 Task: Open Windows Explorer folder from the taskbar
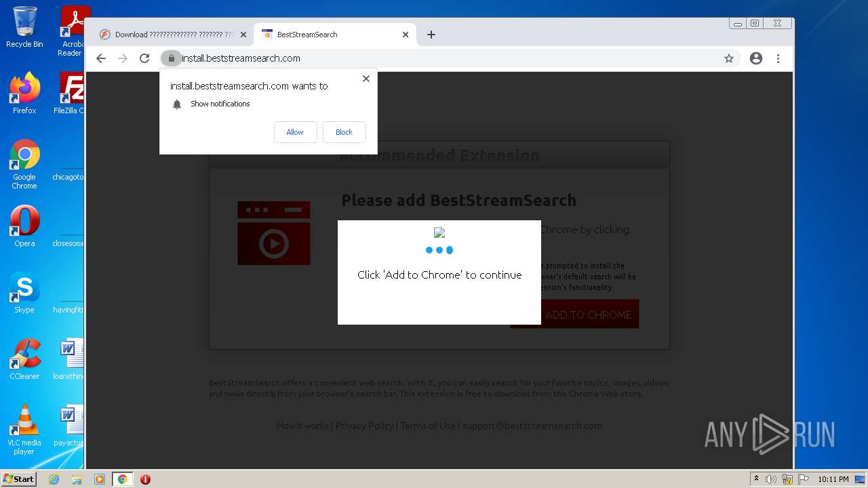coord(77,479)
